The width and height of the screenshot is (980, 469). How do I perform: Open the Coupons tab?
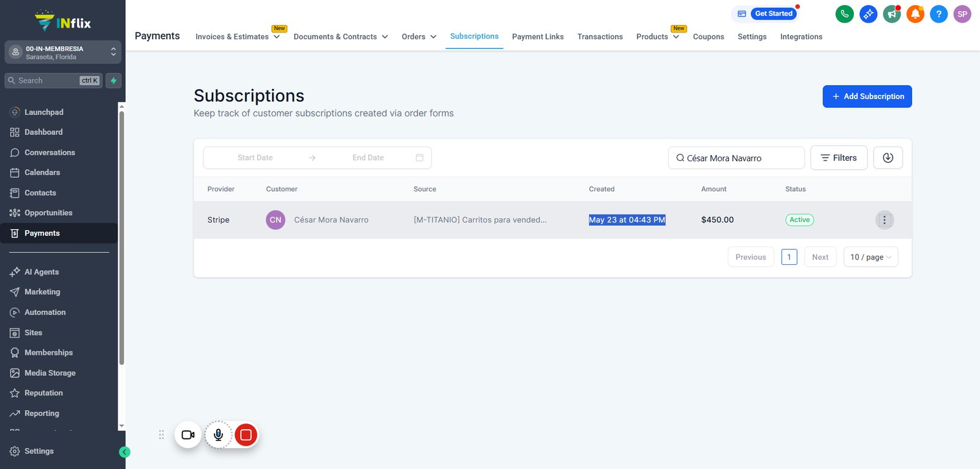[x=709, y=37]
